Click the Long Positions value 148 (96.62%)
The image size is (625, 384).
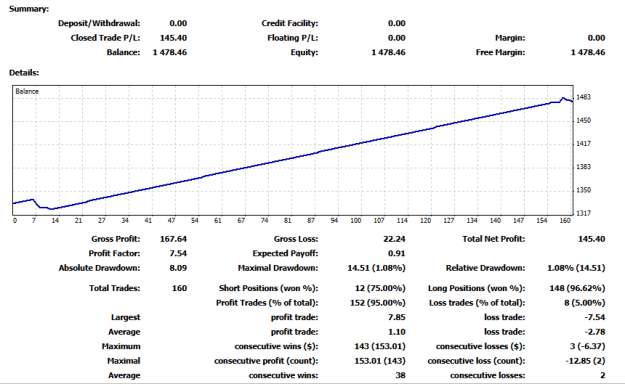pyautogui.click(x=577, y=288)
